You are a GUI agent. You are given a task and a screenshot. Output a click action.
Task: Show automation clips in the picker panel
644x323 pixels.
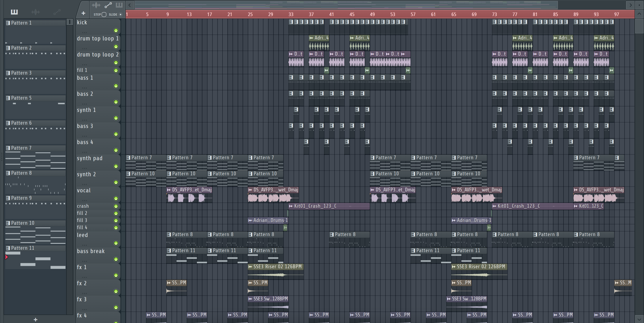pyautogui.click(x=57, y=12)
